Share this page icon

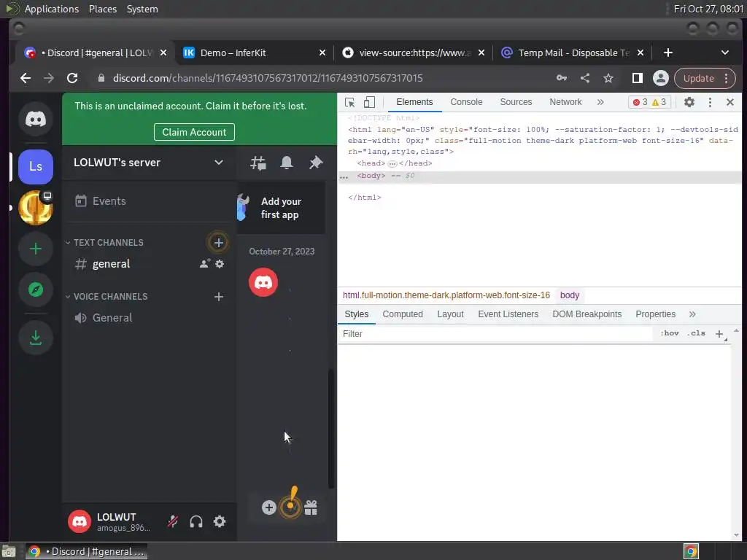click(x=585, y=78)
